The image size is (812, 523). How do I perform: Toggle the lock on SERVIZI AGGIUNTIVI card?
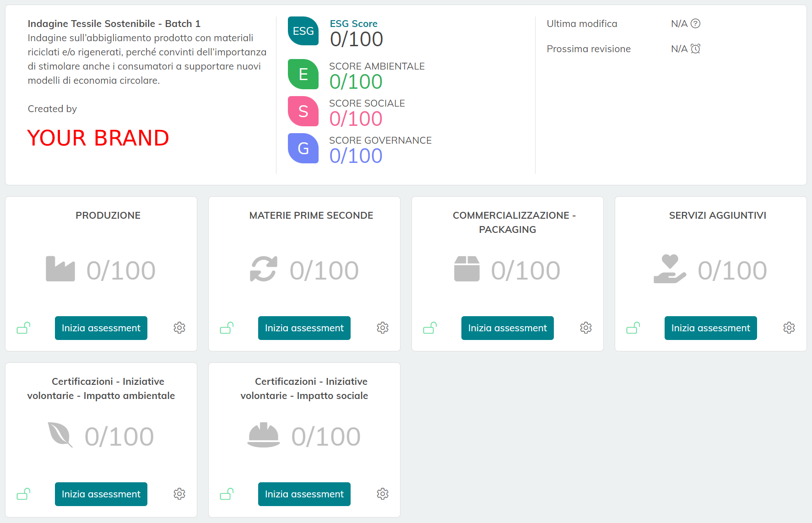pyautogui.click(x=633, y=328)
